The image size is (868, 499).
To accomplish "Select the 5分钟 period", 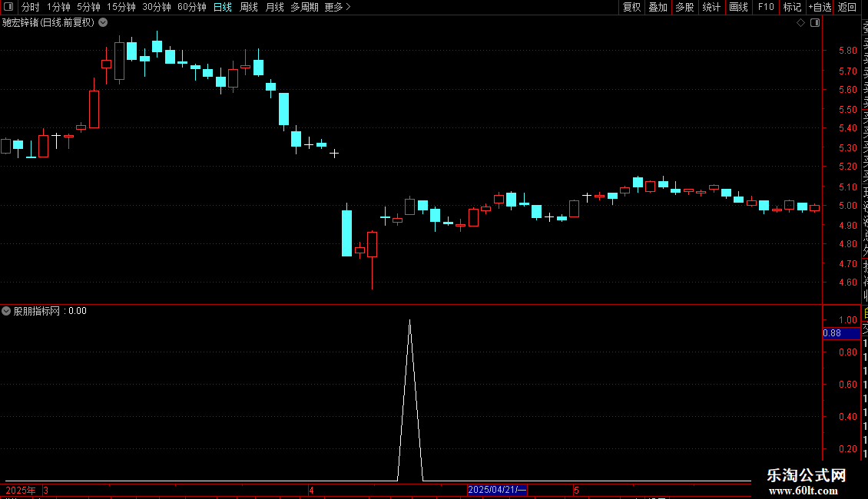I will point(88,7).
